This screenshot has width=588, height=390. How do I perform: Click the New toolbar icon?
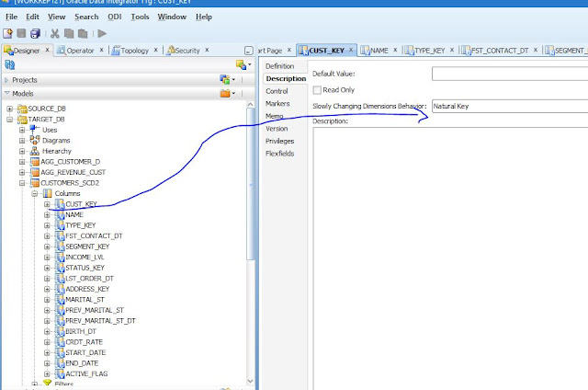[7, 33]
